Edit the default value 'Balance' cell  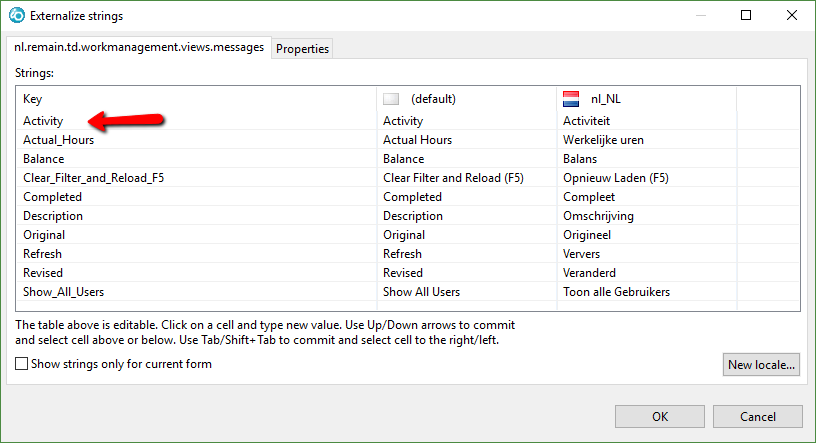[x=404, y=159]
